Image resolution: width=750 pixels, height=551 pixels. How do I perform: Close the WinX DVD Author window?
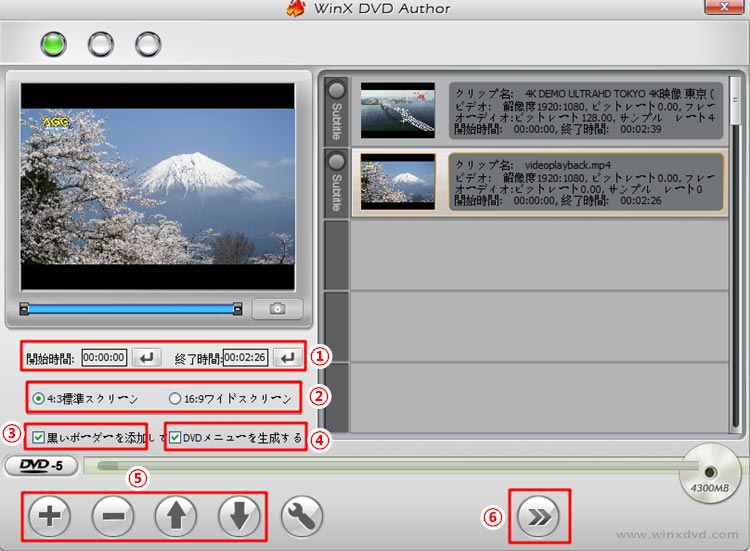pos(724,7)
